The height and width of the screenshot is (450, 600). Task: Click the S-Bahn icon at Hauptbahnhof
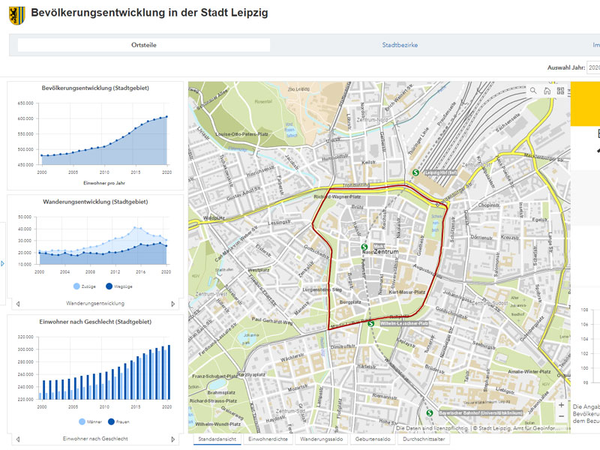point(415,172)
